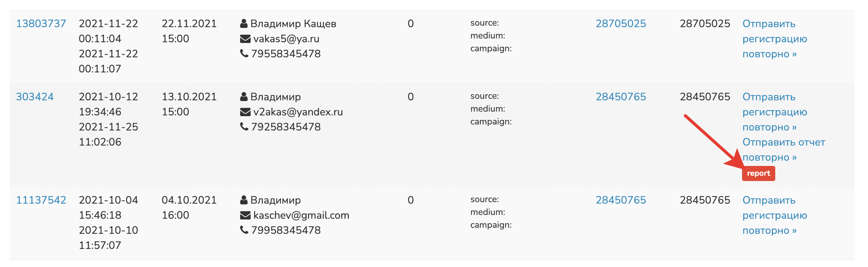Resend registration for kaschev@gmail.com
The height and width of the screenshot is (267, 868).
774,215
